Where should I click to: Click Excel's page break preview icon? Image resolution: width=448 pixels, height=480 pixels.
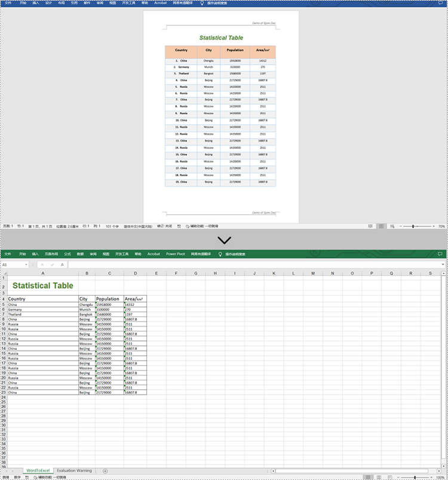tap(390, 477)
